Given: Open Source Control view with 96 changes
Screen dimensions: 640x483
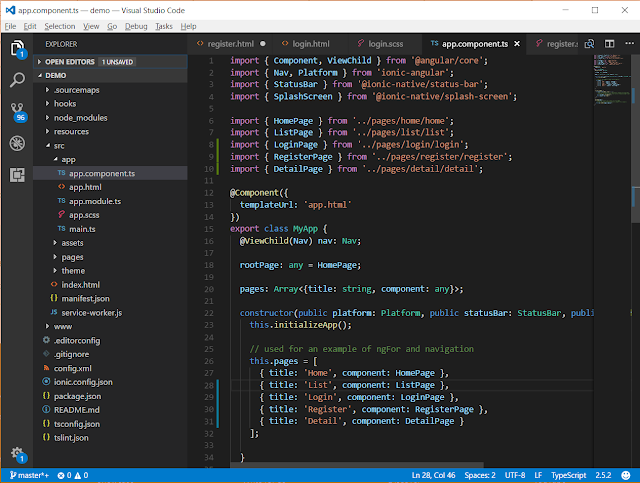Looking at the screenshot, I should click(x=17, y=112).
